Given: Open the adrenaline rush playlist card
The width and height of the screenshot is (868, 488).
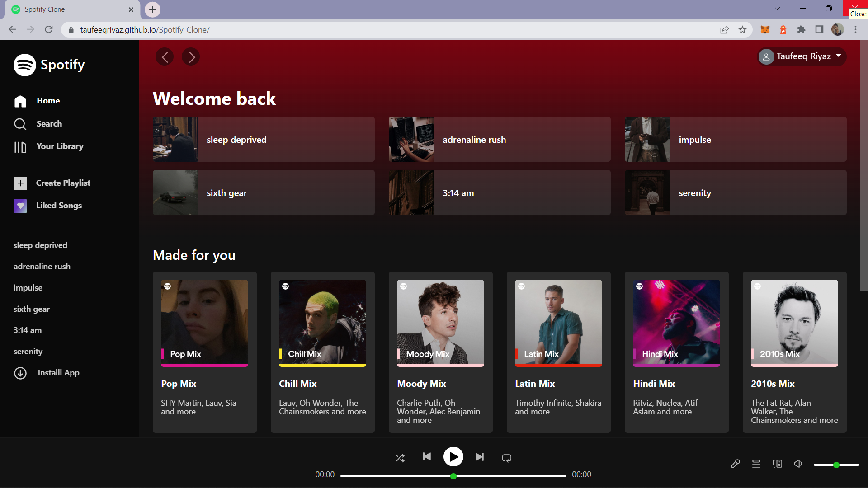Looking at the screenshot, I should (499, 140).
